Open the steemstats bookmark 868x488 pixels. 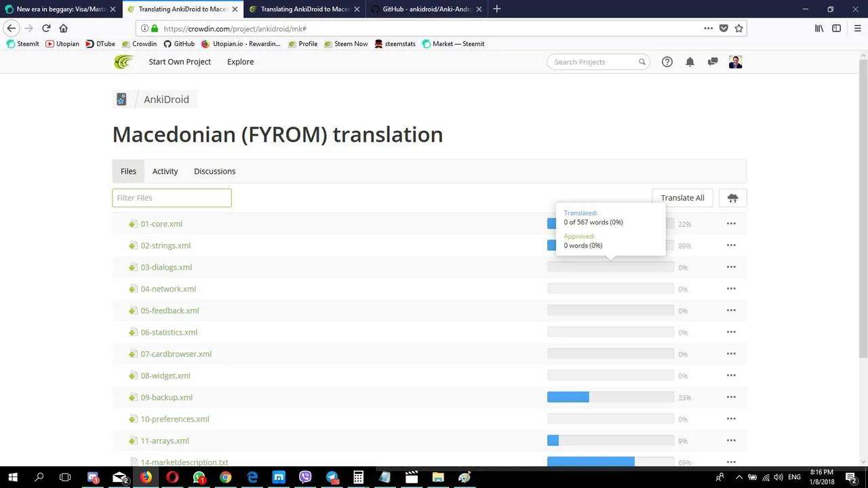point(395,44)
